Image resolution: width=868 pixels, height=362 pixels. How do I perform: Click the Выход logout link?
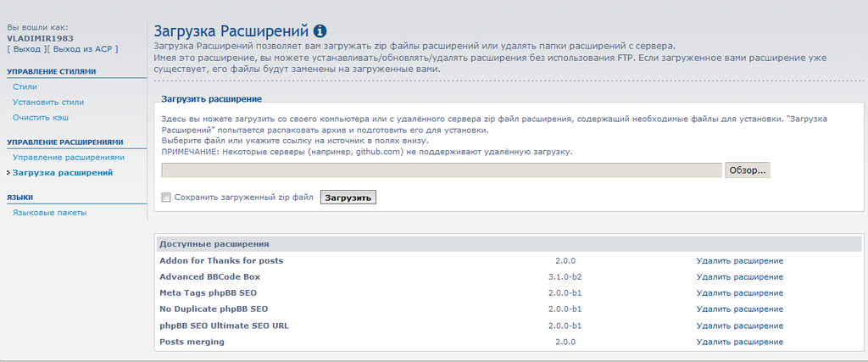point(26,49)
